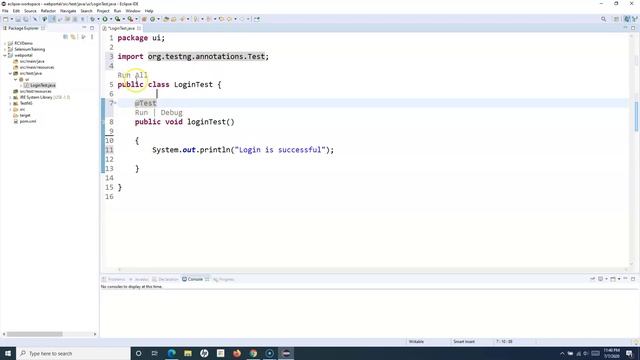
Task: Collapse the ui package node
Action: (16, 79)
